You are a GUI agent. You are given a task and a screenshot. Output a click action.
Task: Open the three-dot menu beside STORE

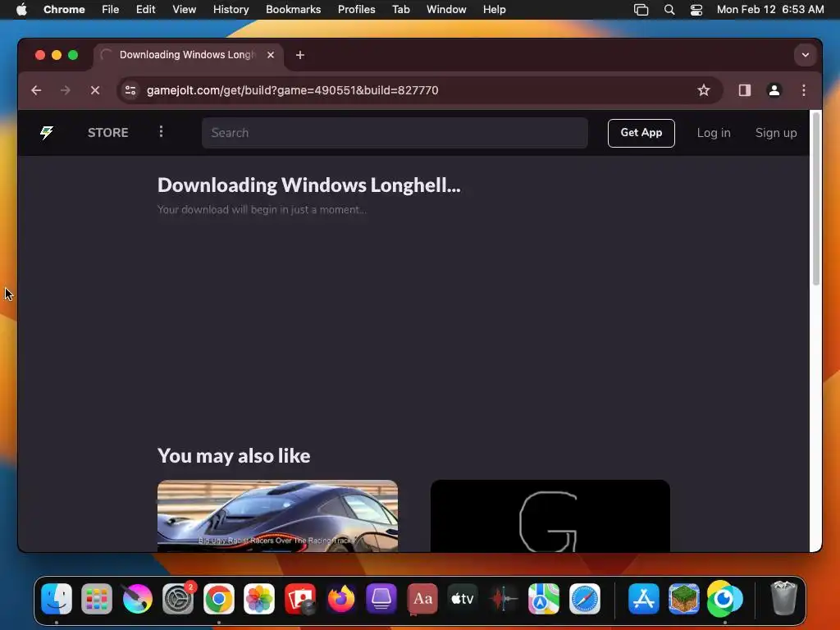tap(161, 132)
